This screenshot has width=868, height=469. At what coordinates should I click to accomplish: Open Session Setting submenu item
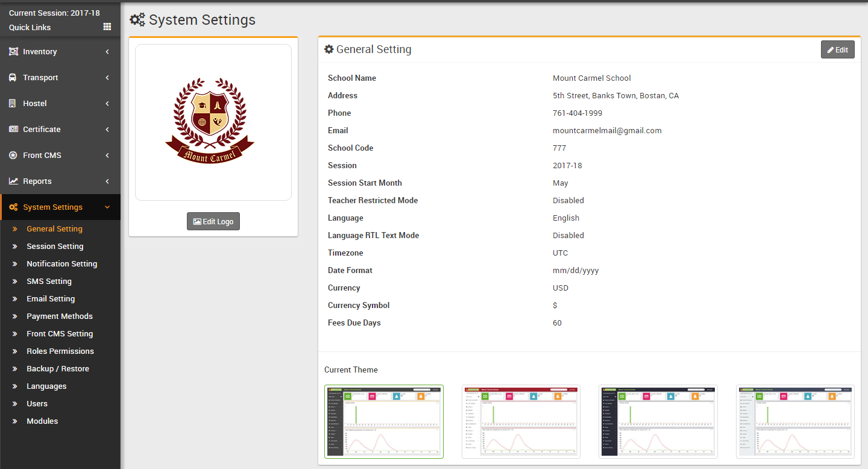coord(55,247)
